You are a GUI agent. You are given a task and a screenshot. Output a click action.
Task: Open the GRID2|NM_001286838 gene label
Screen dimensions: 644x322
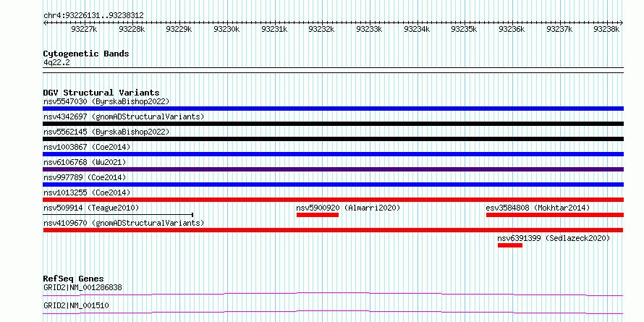pyautogui.click(x=82, y=287)
